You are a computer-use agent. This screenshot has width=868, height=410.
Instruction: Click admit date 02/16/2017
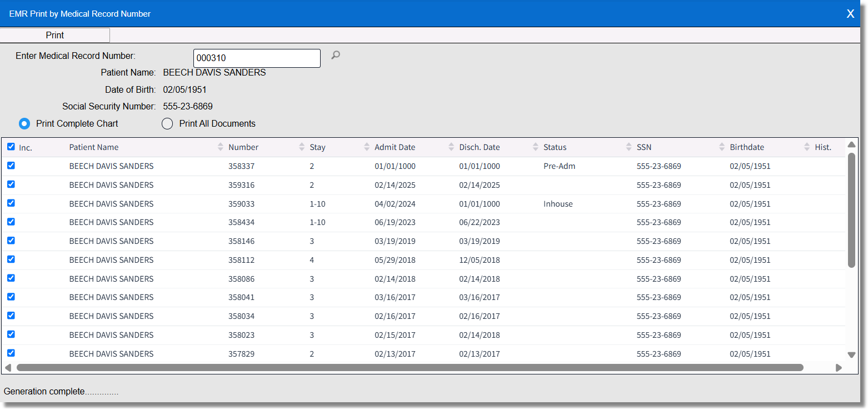pyautogui.click(x=395, y=316)
